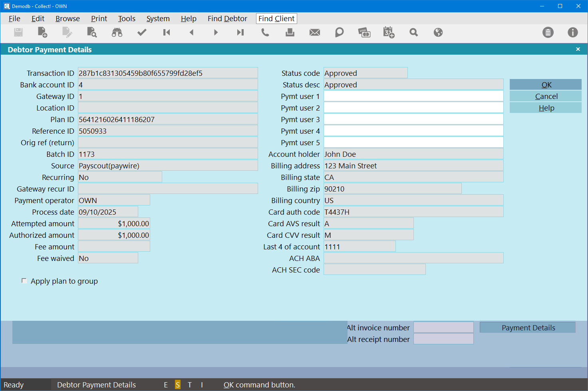Close the Debtor Payment Details panel
Screen dimensions: 588x391
578,49
